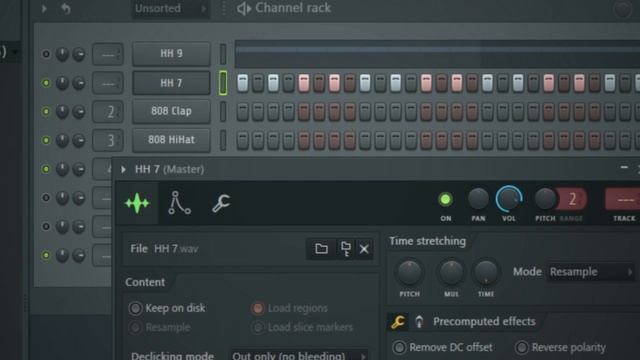Browse for sample with folder icon
This screenshot has height=360, width=640.
321,248
